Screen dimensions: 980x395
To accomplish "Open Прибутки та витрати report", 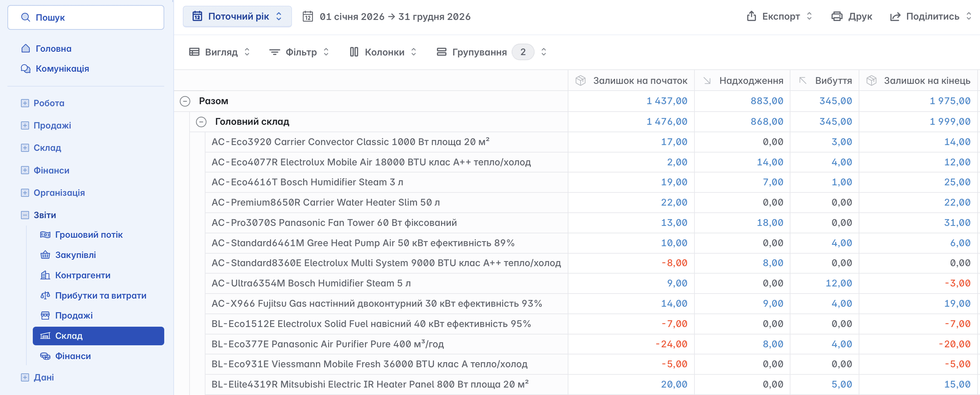I will (100, 295).
